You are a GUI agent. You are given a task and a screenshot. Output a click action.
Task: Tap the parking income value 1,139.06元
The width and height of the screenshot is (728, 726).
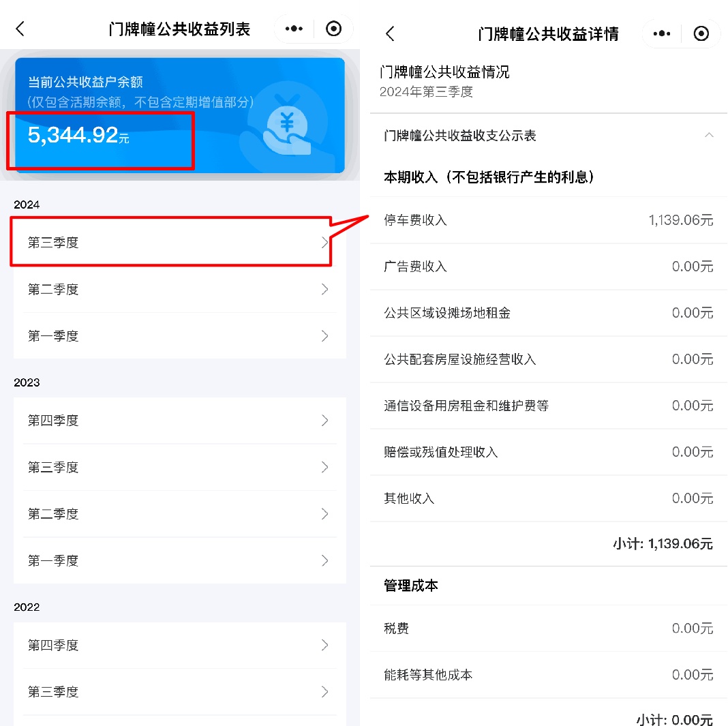click(681, 220)
